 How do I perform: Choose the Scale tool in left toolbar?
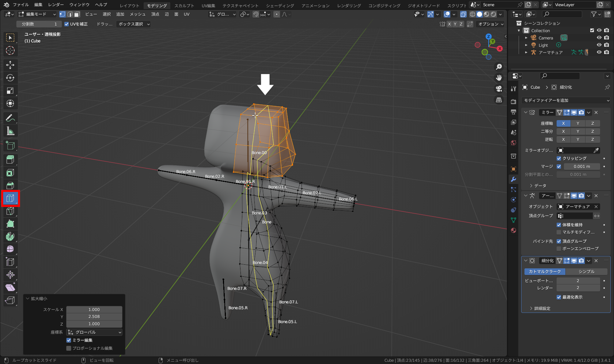tap(10, 91)
